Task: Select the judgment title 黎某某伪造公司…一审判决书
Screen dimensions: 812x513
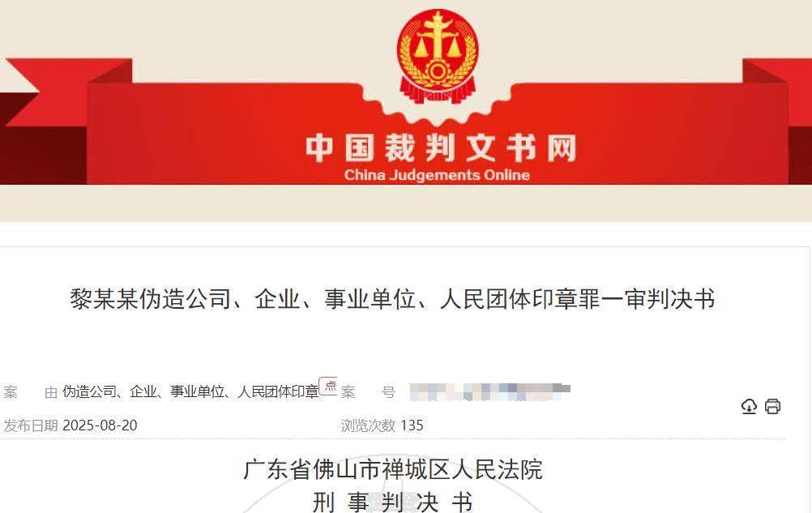Action: [x=392, y=299]
